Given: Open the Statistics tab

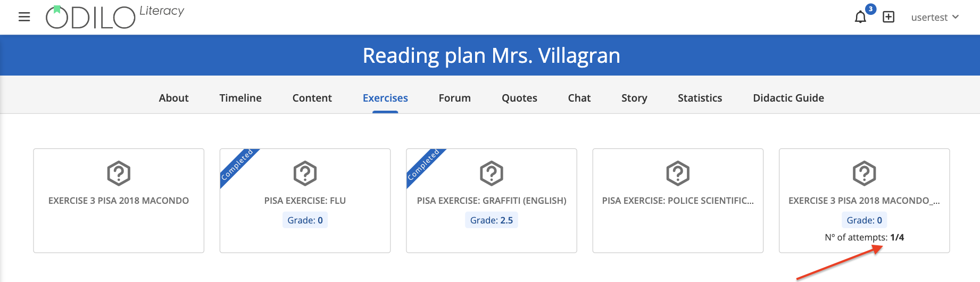Looking at the screenshot, I should pos(700,98).
